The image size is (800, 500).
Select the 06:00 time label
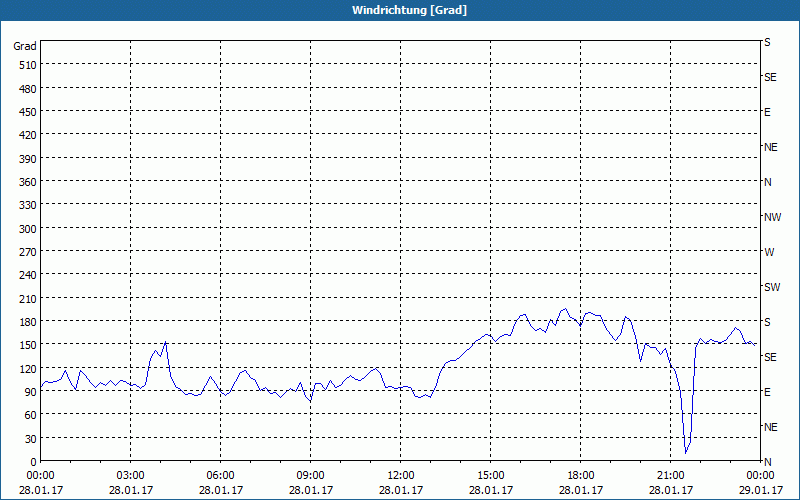point(220,476)
